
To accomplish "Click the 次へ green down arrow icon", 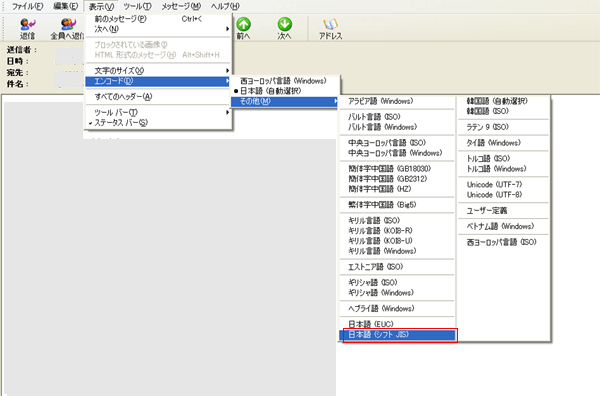I will (284, 24).
